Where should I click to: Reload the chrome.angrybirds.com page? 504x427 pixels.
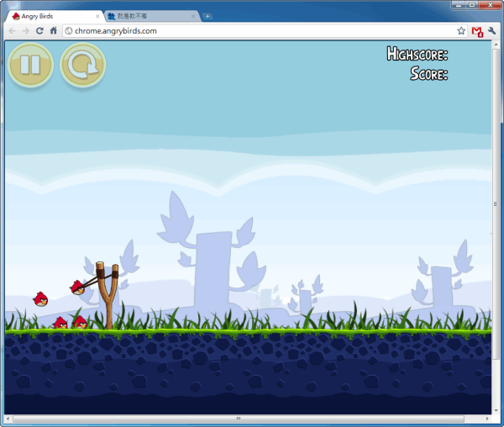tap(39, 31)
